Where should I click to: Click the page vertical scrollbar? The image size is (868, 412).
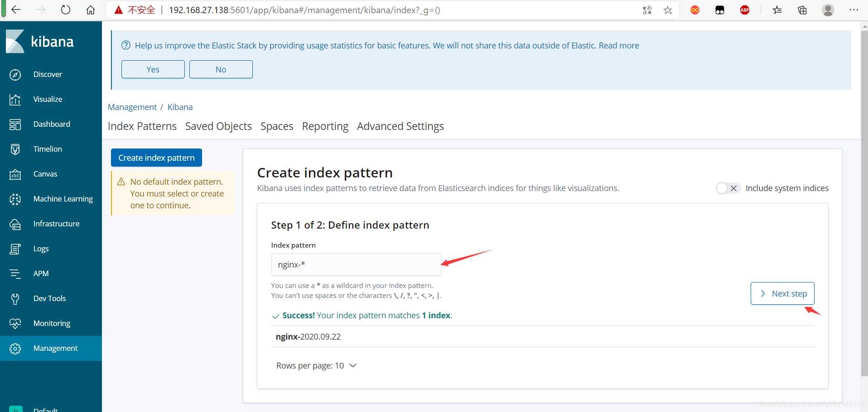[x=864, y=203]
